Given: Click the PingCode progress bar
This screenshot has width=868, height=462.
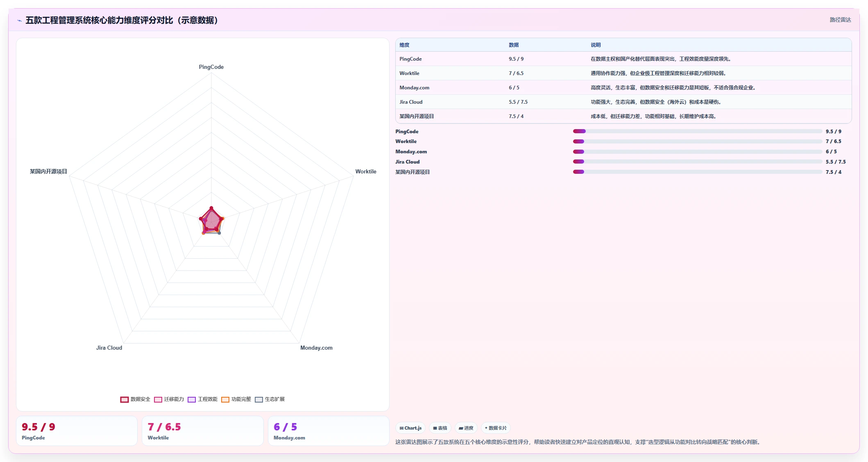Looking at the screenshot, I should pyautogui.click(x=698, y=131).
